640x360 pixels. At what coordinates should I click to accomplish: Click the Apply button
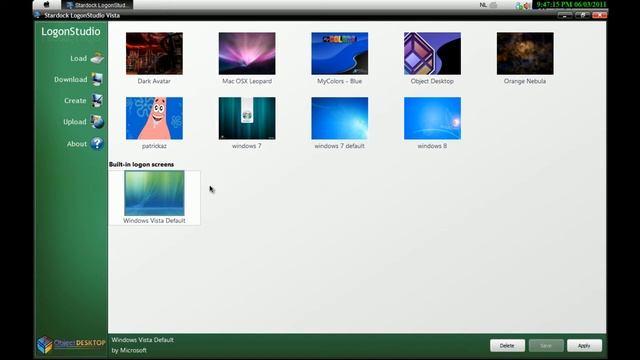tap(584, 346)
